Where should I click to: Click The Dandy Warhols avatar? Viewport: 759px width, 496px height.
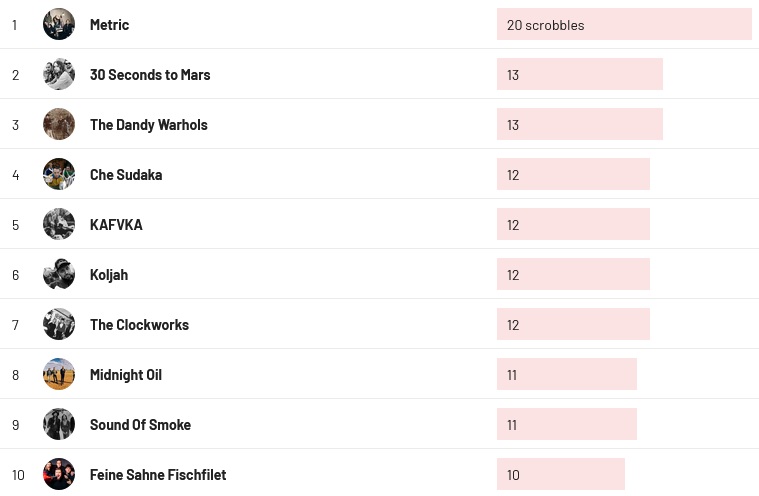coord(59,124)
